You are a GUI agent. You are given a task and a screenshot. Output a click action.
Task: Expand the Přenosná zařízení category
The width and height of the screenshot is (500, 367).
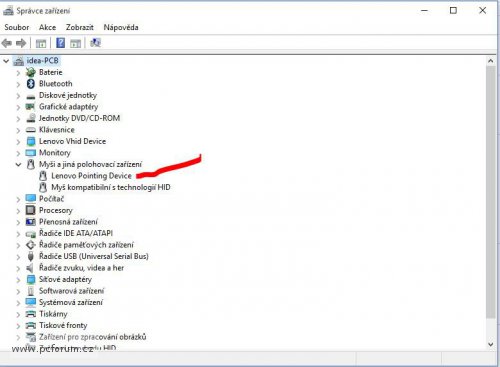[x=18, y=222]
